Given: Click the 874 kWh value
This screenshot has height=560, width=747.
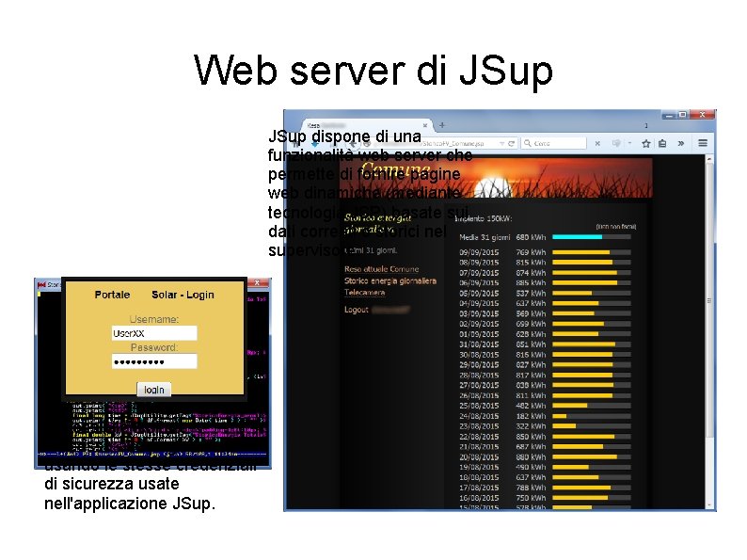Looking at the screenshot, I should click(531, 273).
